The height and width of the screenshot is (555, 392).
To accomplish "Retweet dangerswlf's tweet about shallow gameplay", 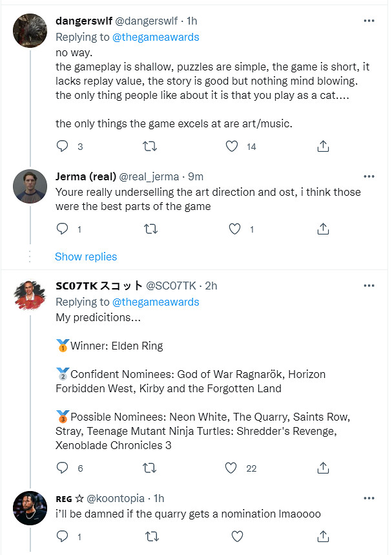I will tap(149, 146).
